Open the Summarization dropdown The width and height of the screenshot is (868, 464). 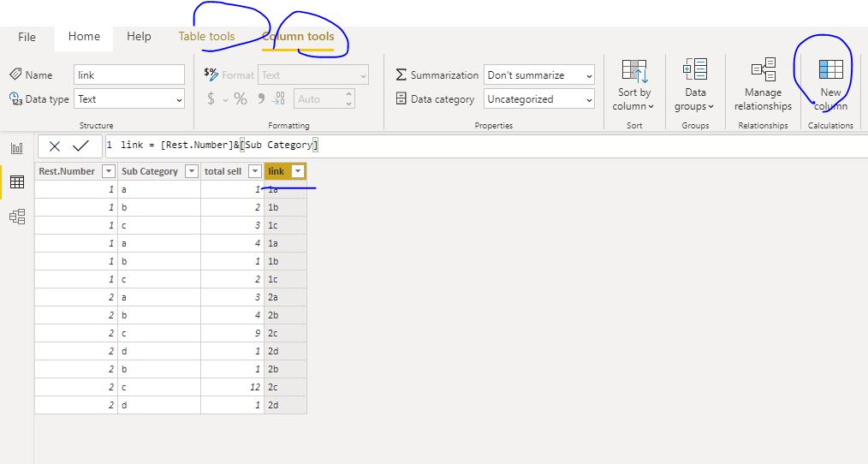[x=539, y=74]
